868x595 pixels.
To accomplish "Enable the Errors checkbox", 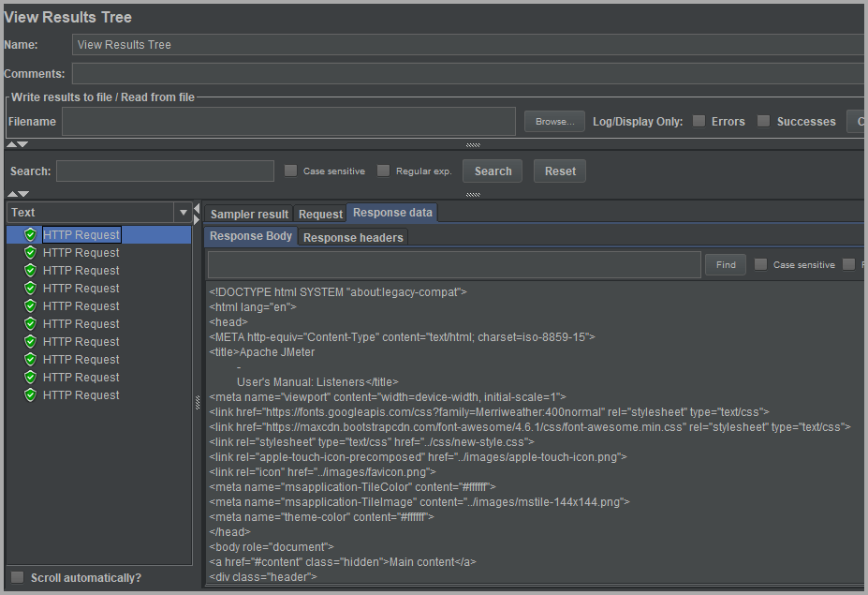I will click(x=699, y=121).
